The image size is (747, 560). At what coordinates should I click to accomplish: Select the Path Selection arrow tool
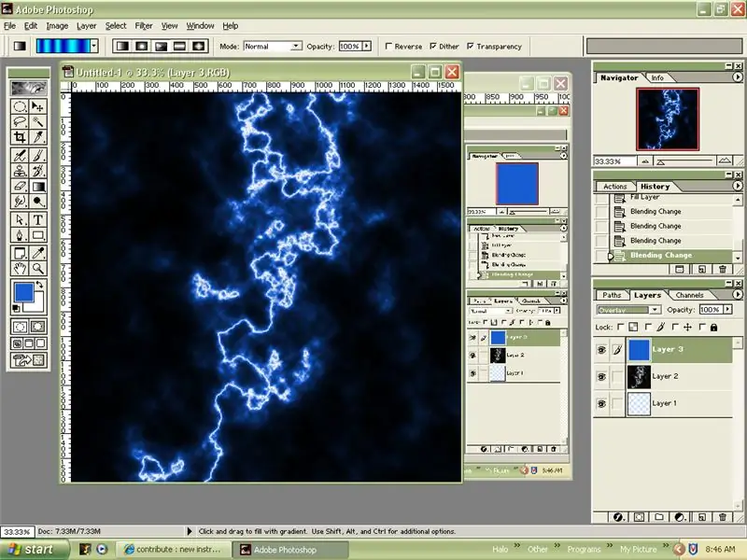20,219
